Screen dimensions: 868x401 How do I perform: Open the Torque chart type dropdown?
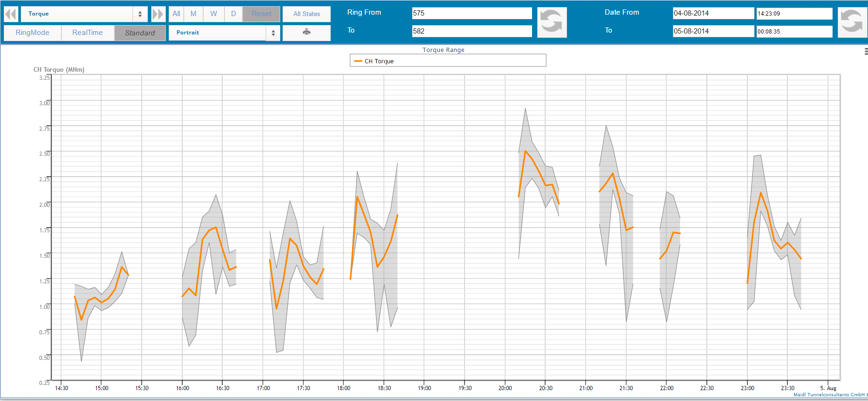pyautogui.click(x=84, y=14)
